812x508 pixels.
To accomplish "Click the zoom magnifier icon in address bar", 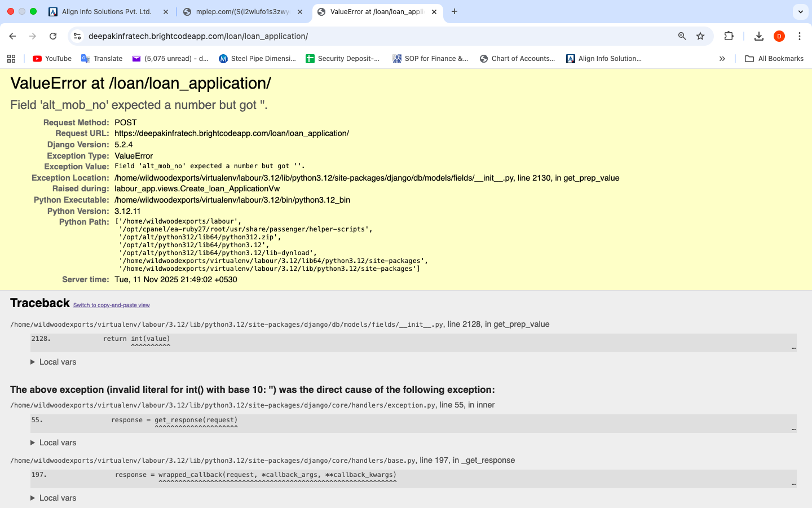I will pyautogui.click(x=682, y=36).
